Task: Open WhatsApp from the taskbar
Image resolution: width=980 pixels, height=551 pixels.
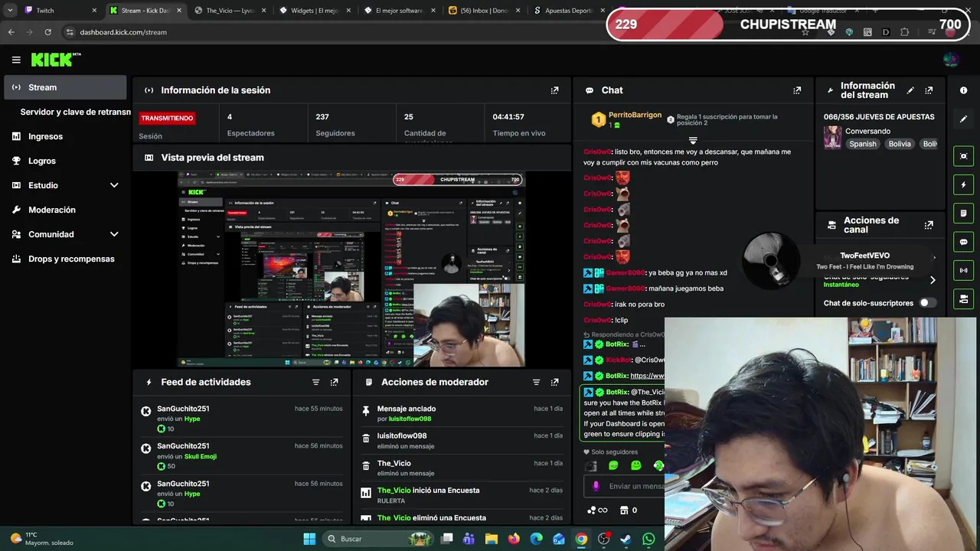Action: pos(648,539)
